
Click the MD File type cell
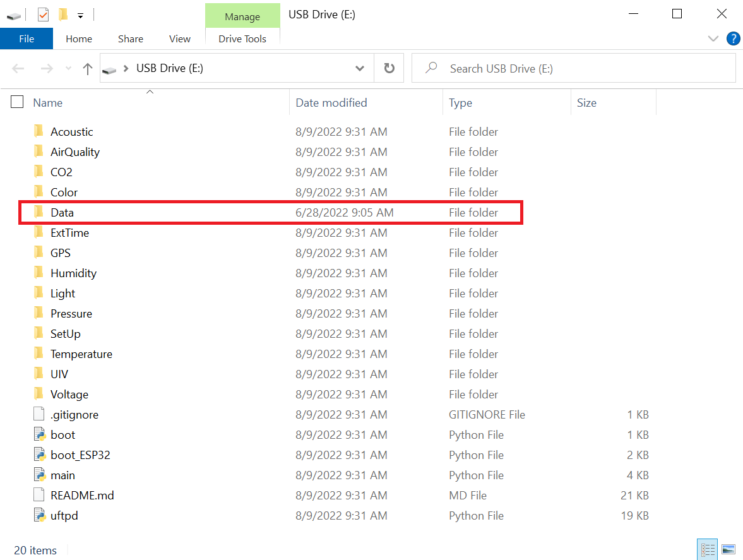[467, 496]
